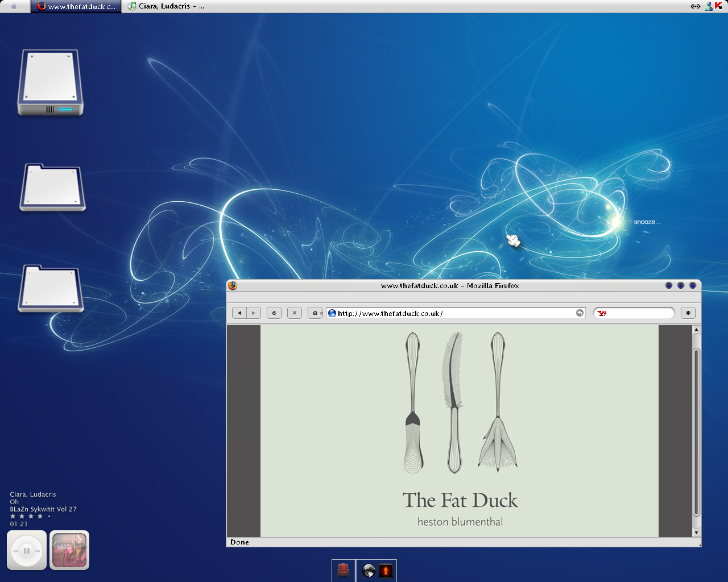
Task: Click the red Kaspersky K tray icon
Action: [718, 6]
